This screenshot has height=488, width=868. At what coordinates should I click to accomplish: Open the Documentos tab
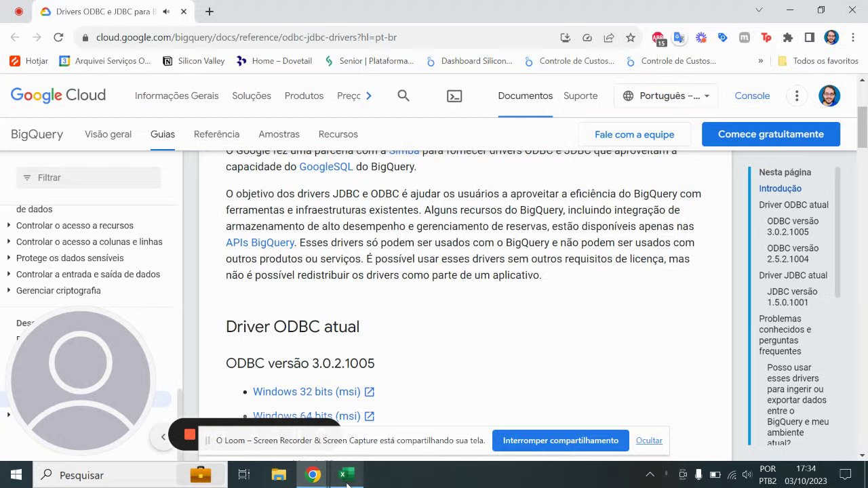tap(526, 96)
